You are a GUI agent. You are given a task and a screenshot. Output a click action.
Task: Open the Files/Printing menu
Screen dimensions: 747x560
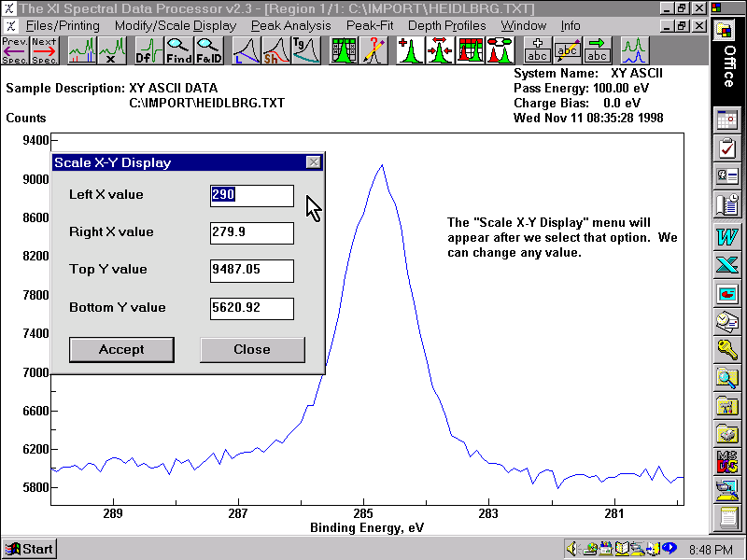click(64, 25)
